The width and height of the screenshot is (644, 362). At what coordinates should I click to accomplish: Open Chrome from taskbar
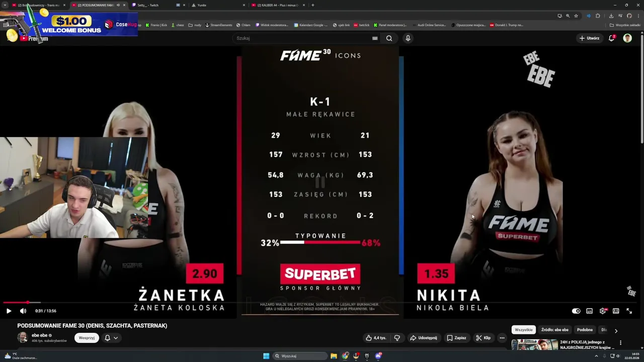click(345, 356)
